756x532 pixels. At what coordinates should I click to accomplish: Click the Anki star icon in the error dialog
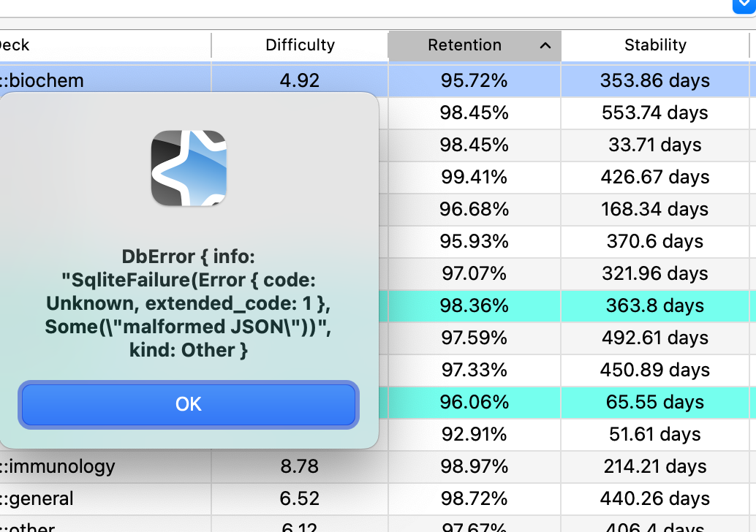tap(189, 168)
